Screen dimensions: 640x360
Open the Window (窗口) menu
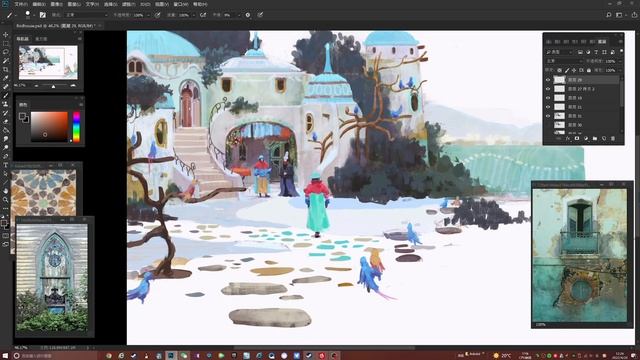pyautogui.click(x=181, y=4)
